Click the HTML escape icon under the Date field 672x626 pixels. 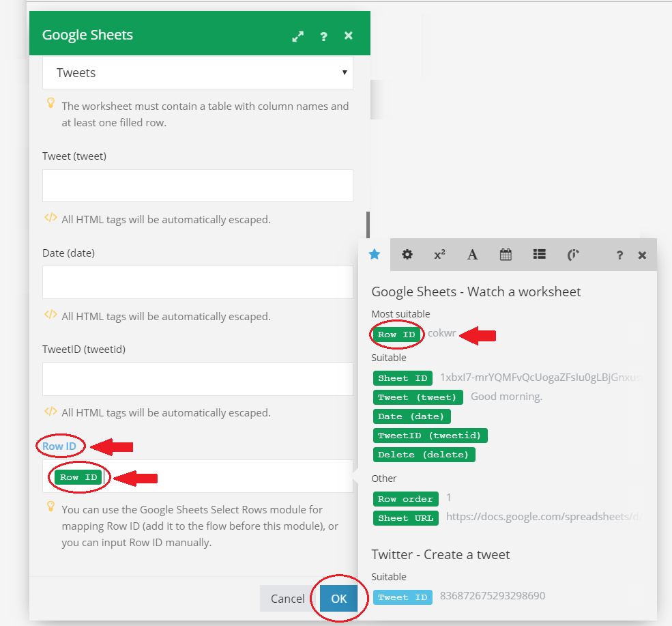[x=50, y=314]
